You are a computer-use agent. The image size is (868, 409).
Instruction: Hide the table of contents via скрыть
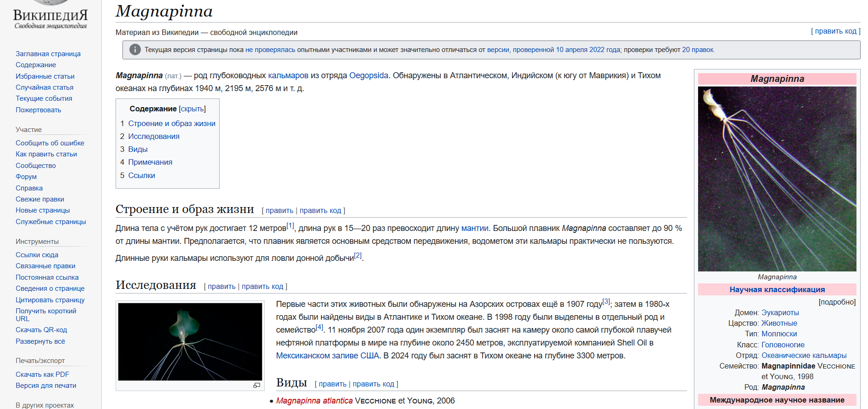[192, 109]
